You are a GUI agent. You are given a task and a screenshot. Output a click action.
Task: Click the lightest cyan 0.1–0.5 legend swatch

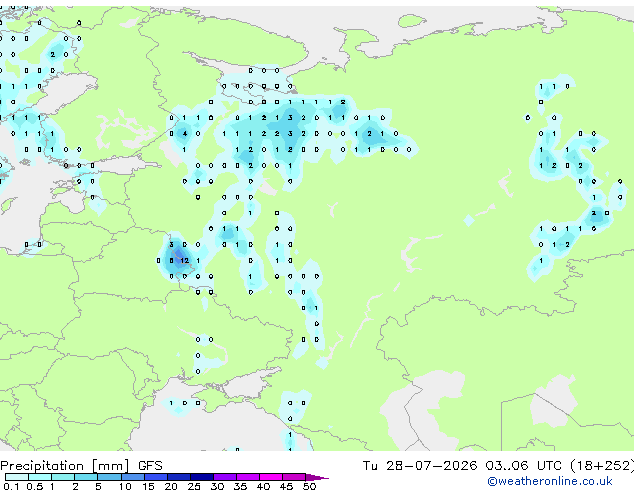tap(17, 477)
